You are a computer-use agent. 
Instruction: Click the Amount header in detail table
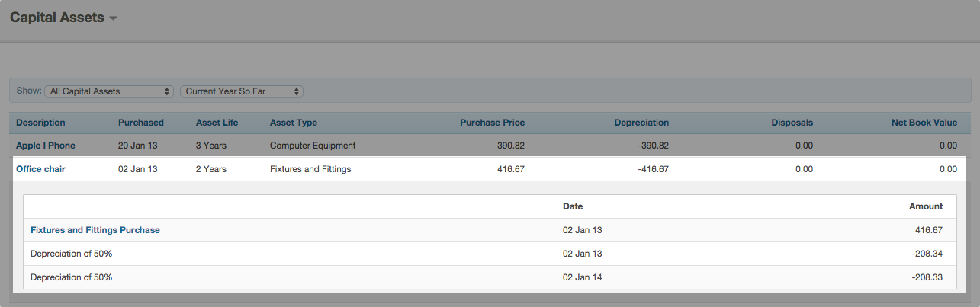point(925,206)
